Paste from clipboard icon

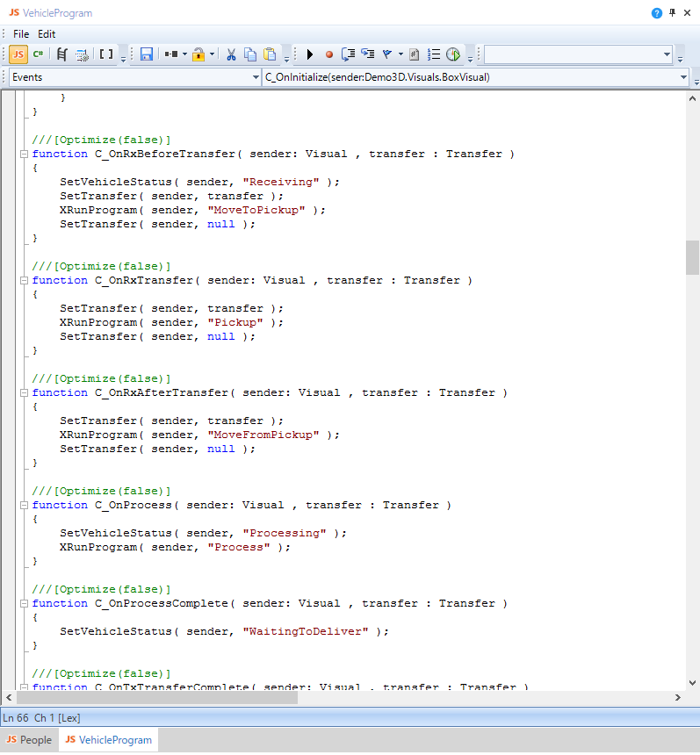271,54
